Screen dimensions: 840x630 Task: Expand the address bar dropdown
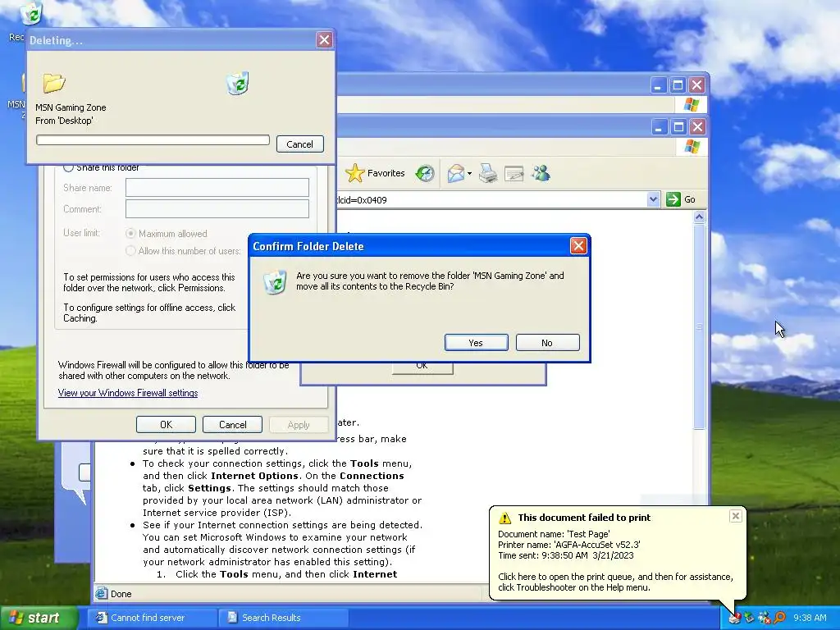(x=652, y=199)
